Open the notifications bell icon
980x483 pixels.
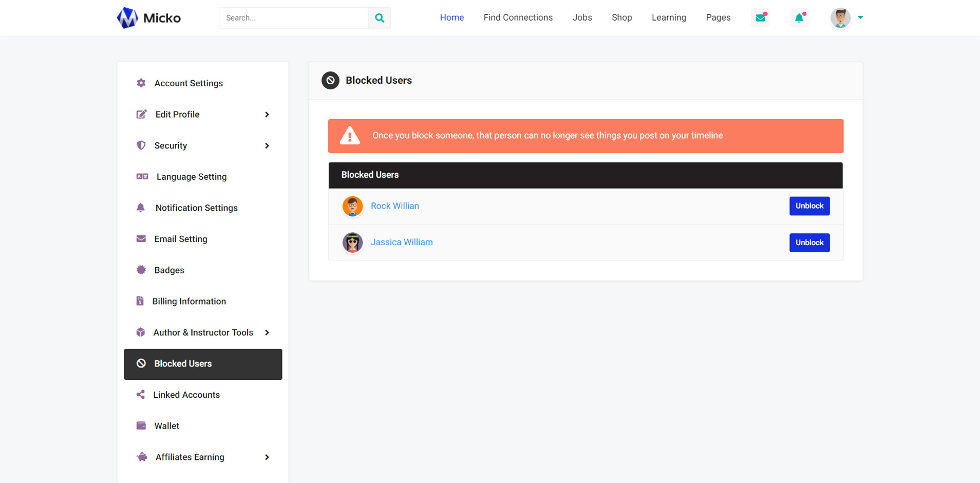[x=799, y=18]
